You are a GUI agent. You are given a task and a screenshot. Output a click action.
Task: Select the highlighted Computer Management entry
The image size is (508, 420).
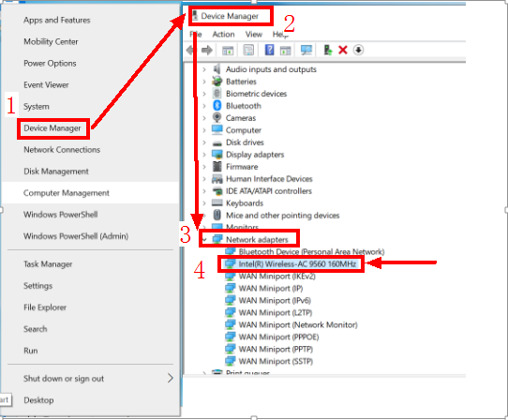click(x=90, y=193)
